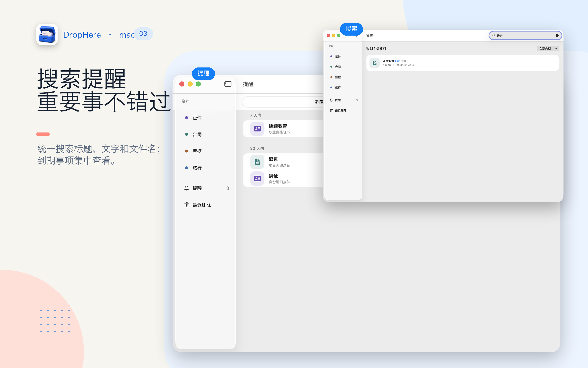Click the teal dot beside 合同 in large window
The height and width of the screenshot is (368, 588).
[186, 134]
